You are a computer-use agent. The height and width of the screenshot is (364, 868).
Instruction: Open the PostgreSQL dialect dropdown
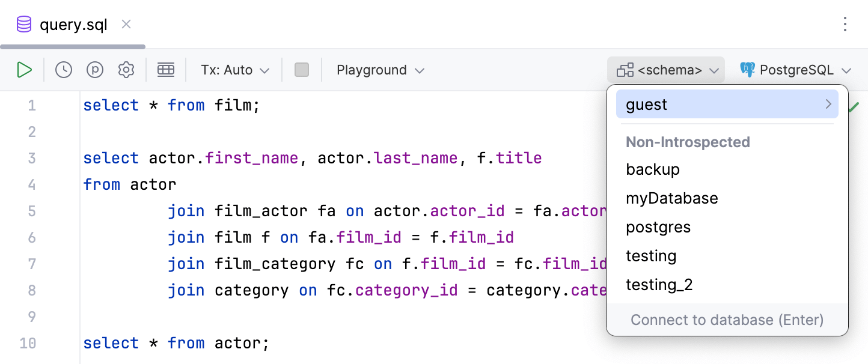pos(796,70)
